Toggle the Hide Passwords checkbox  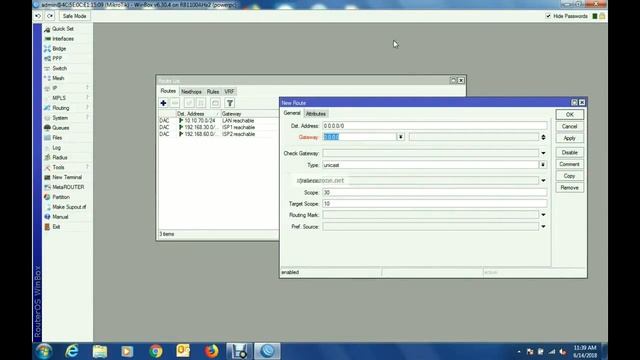click(548, 16)
